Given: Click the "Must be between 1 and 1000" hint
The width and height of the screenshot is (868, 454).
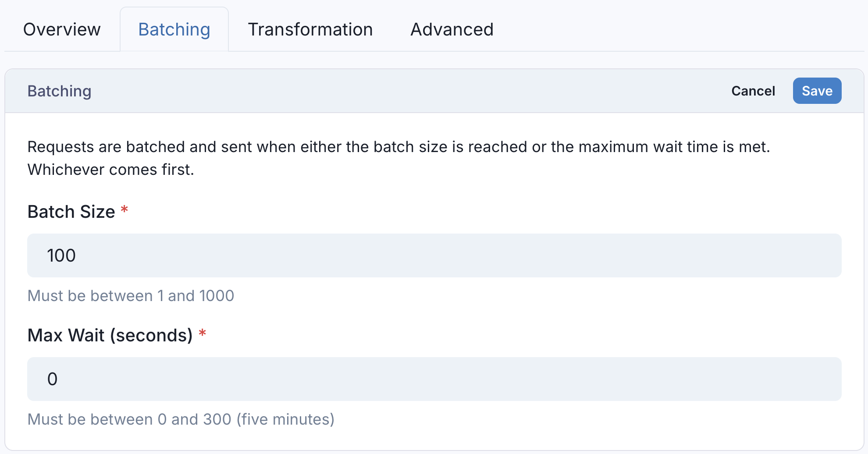Looking at the screenshot, I should 131,296.
